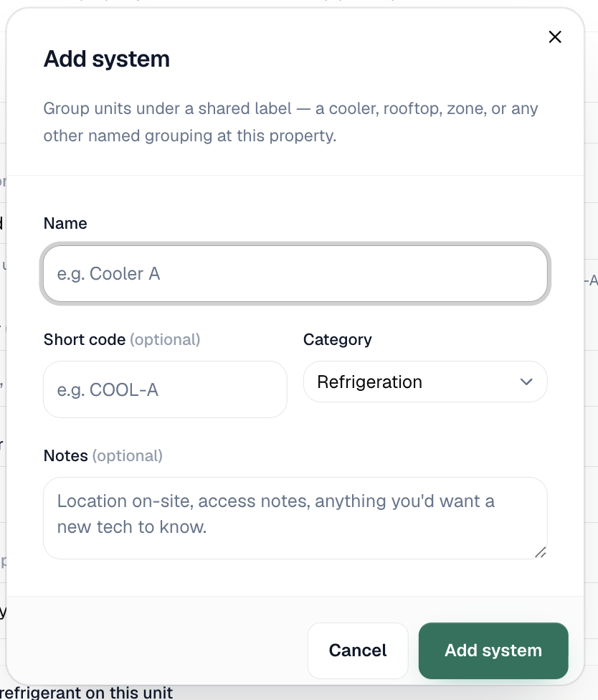Focus the Short code input field
The width and height of the screenshot is (598, 700).
165,389
